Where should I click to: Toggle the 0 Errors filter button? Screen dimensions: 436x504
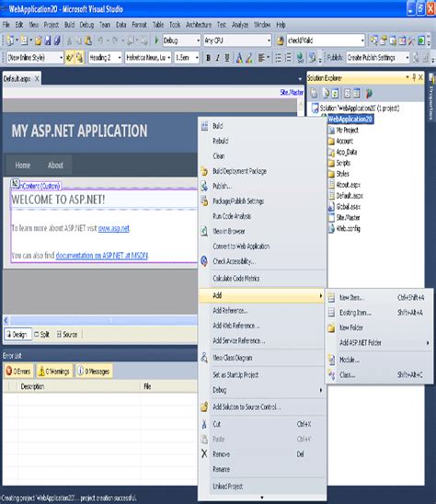click(18, 372)
